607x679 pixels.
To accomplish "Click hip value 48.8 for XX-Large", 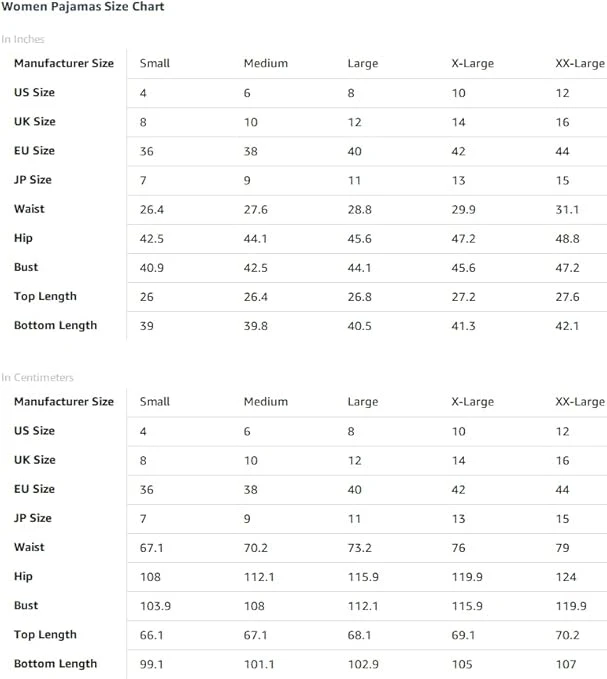I will [567, 238].
